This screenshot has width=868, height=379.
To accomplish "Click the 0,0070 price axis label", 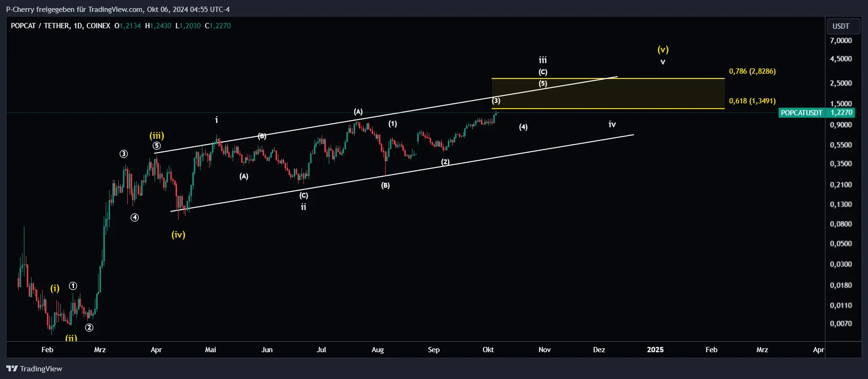I will (x=841, y=323).
